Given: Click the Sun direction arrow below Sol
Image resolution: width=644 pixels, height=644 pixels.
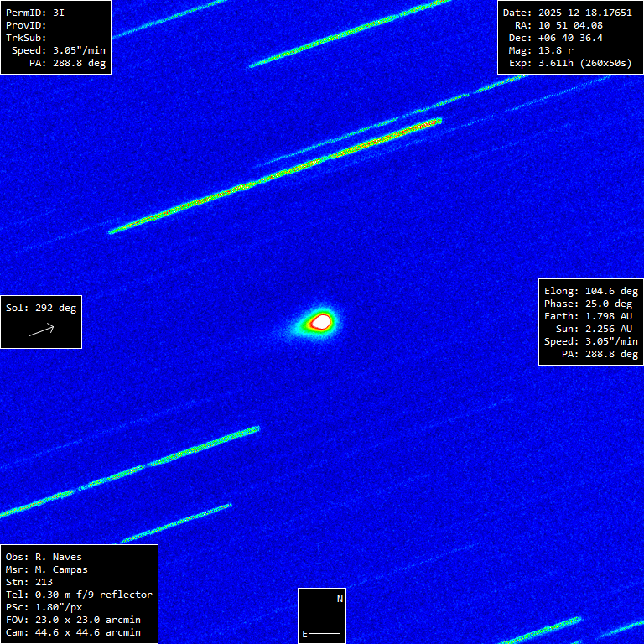Looking at the screenshot, I should click(x=41, y=330).
